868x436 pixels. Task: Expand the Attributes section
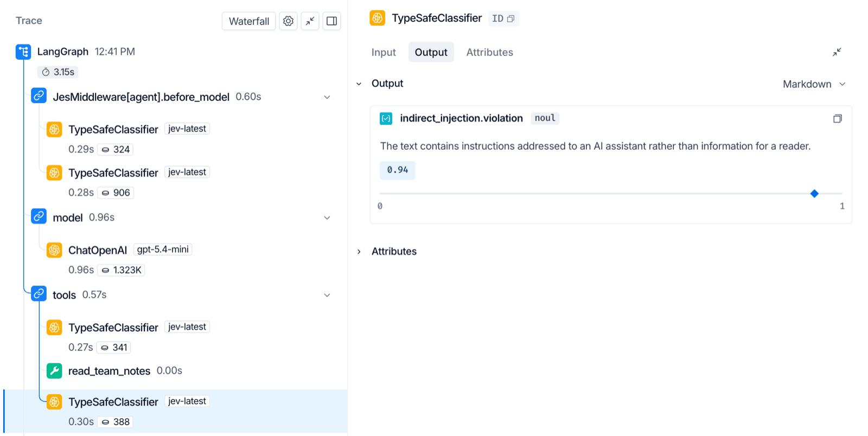[x=359, y=252]
